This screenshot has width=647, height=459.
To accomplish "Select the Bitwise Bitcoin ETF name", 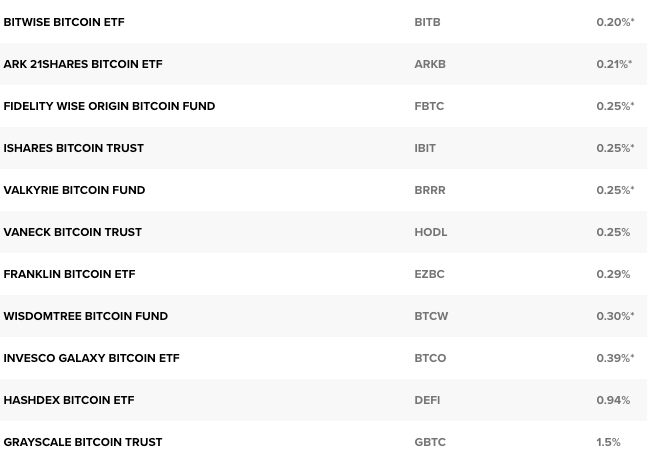I will click(x=64, y=22).
